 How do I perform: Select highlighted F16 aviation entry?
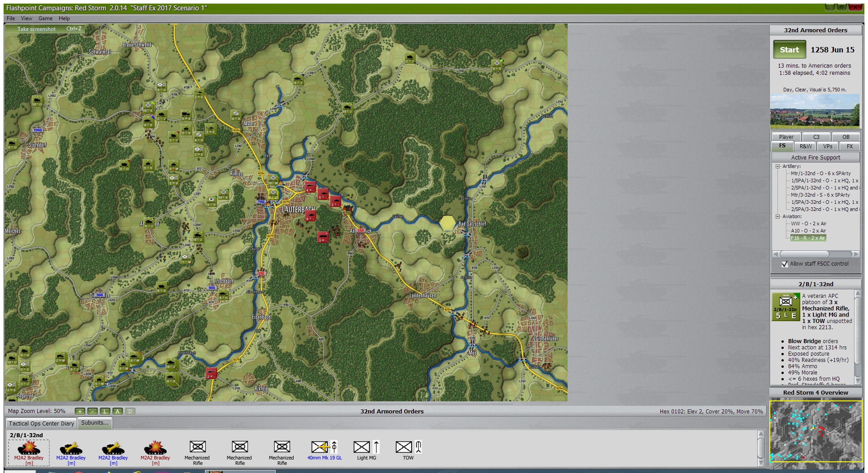808,238
